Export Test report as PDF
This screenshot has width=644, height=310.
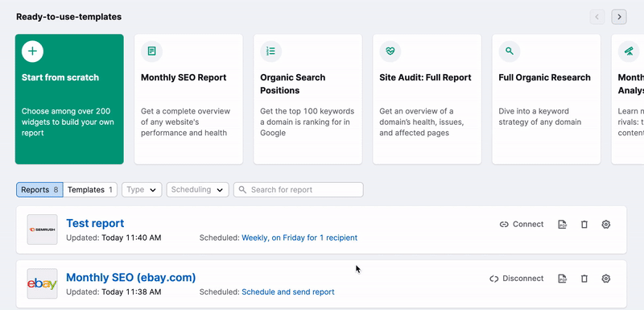click(x=562, y=224)
